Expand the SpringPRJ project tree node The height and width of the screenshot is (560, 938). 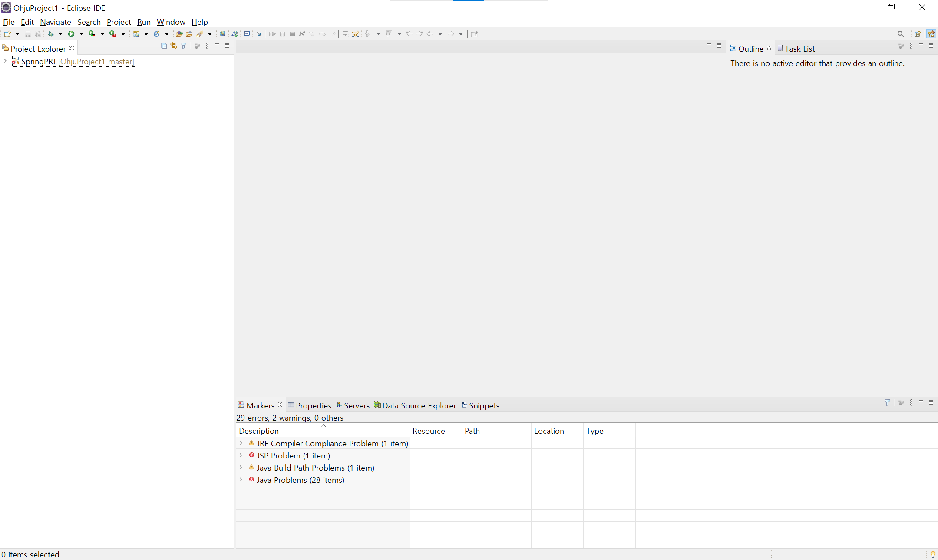point(5,61)
